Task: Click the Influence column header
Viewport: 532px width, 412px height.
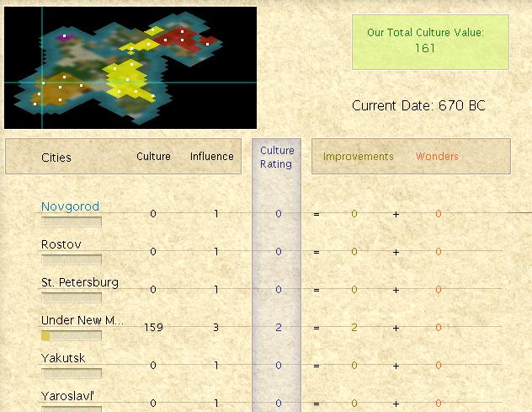Action: tap(211, 157)
